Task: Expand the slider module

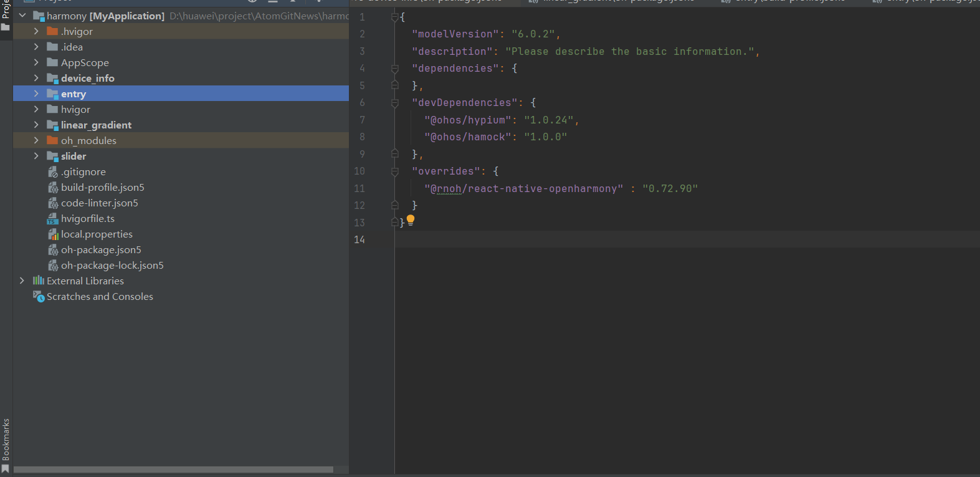Action: pyautogui.click(x=36, y=156)
